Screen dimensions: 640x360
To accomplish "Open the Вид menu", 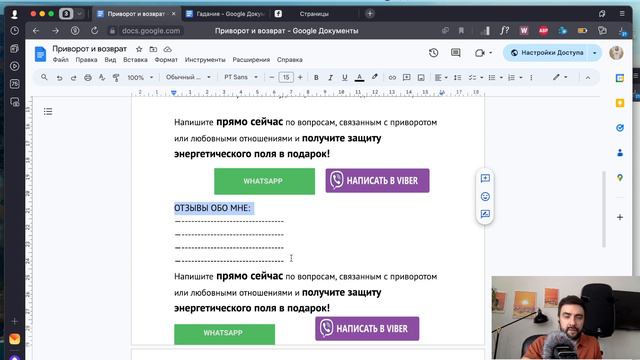I will [110, 60].
